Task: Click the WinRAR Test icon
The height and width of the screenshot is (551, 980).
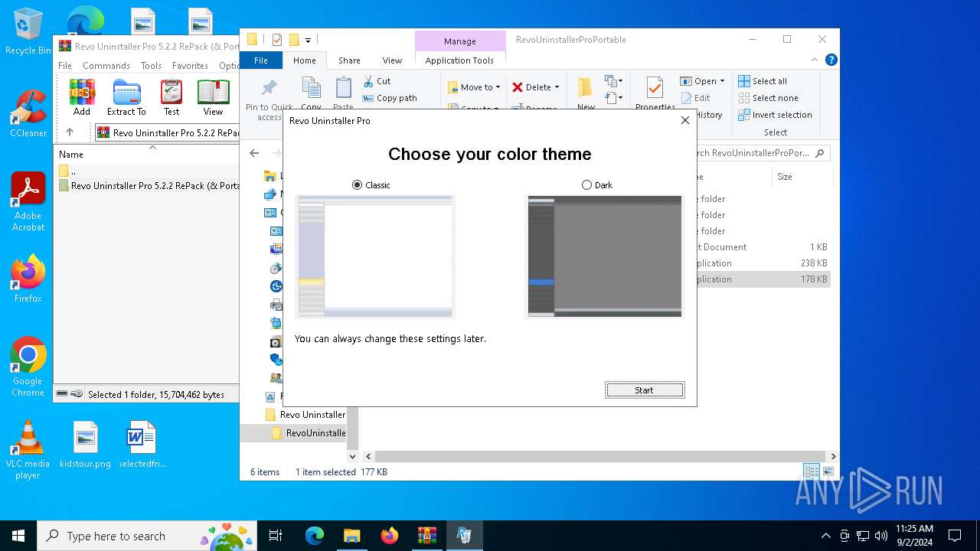Action: (x=171, y=98)
